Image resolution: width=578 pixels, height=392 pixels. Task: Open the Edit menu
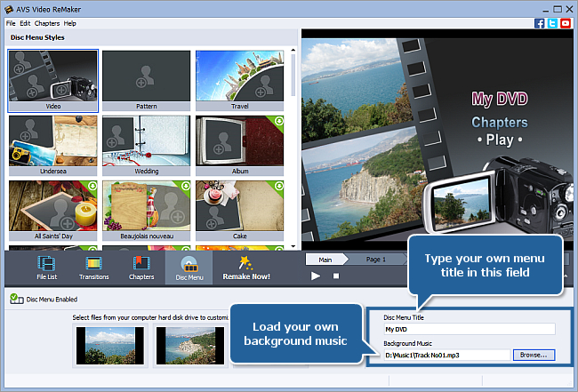(x=25, y=23)
